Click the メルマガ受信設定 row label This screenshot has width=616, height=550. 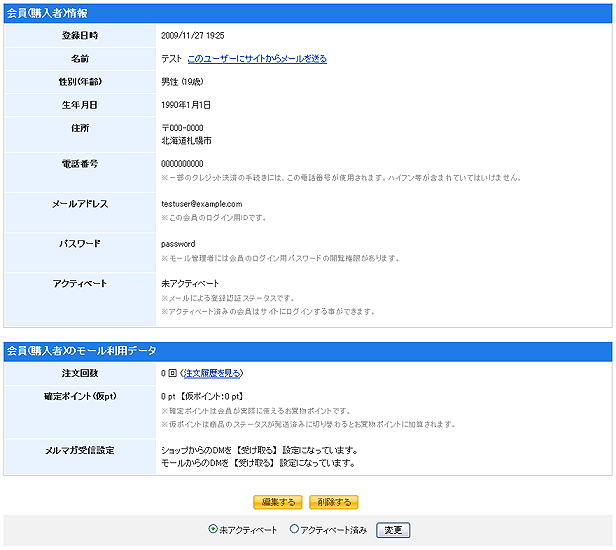click(80, 451)
